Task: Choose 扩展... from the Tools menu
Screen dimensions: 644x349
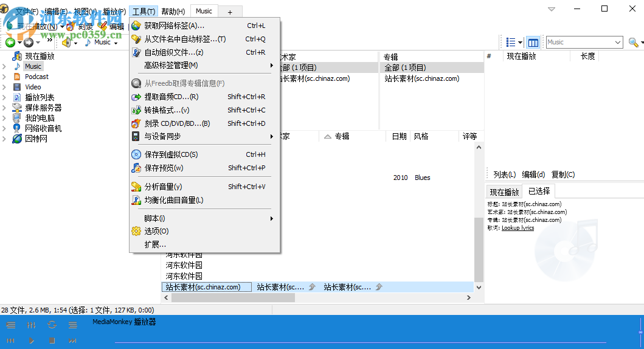Action: 204,244
